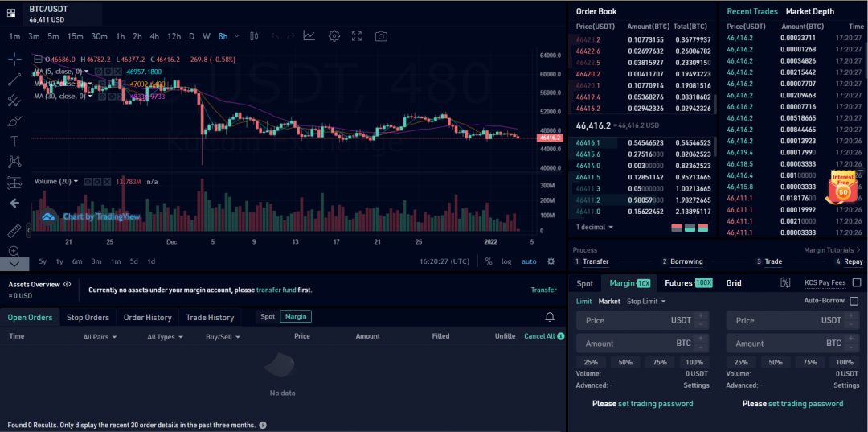The image size is (868, 432).
Task: Enable the KCS Pay Fees checkbox
Action: click(856, 283)
